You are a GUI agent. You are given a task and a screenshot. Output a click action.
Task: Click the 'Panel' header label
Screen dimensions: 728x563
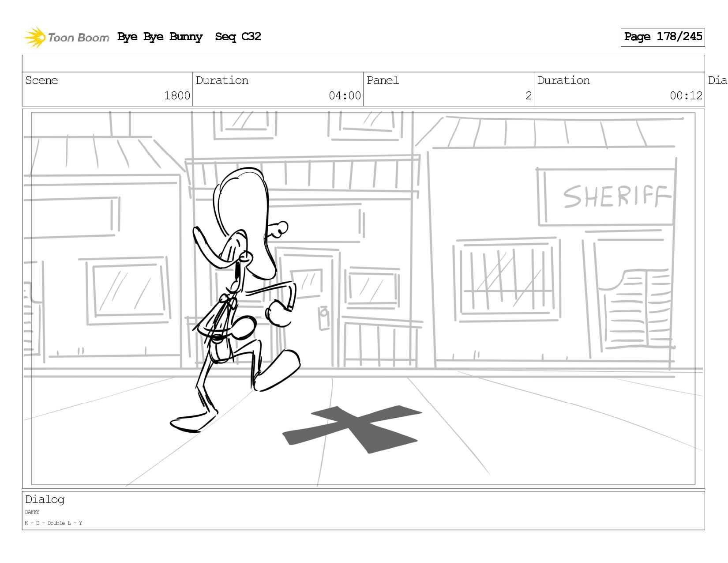coord(383,80)
